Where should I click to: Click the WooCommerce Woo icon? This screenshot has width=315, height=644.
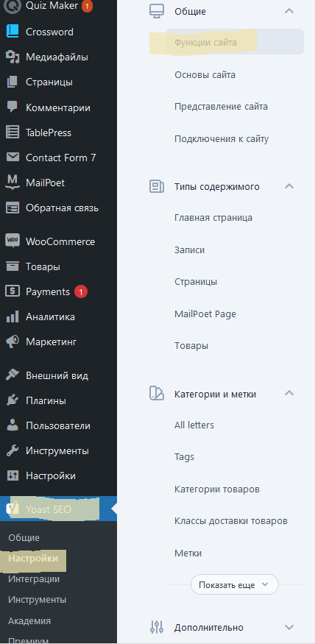[x=13, y=241]
